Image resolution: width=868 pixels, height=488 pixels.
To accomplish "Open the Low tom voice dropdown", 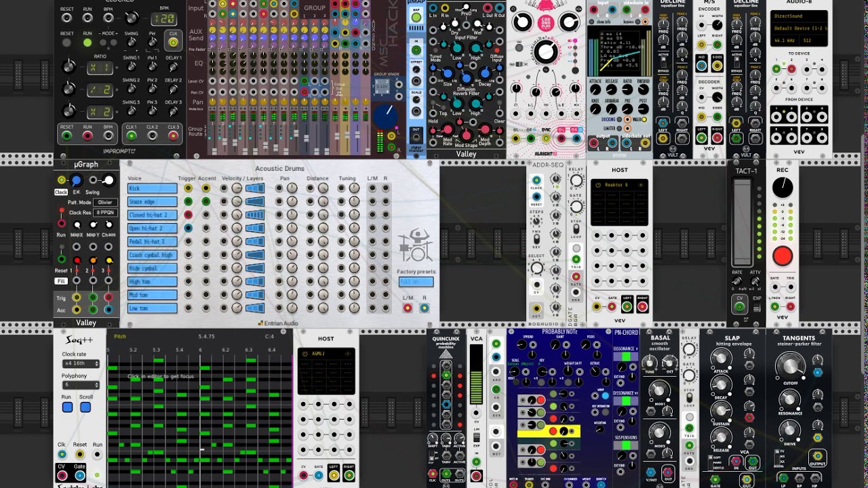I will point(153,308).
